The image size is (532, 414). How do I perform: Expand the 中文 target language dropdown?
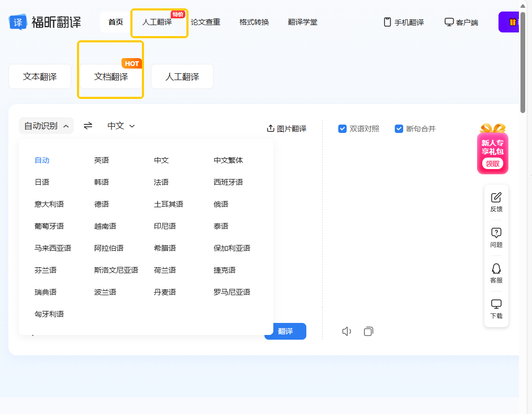tap(121, 126)
